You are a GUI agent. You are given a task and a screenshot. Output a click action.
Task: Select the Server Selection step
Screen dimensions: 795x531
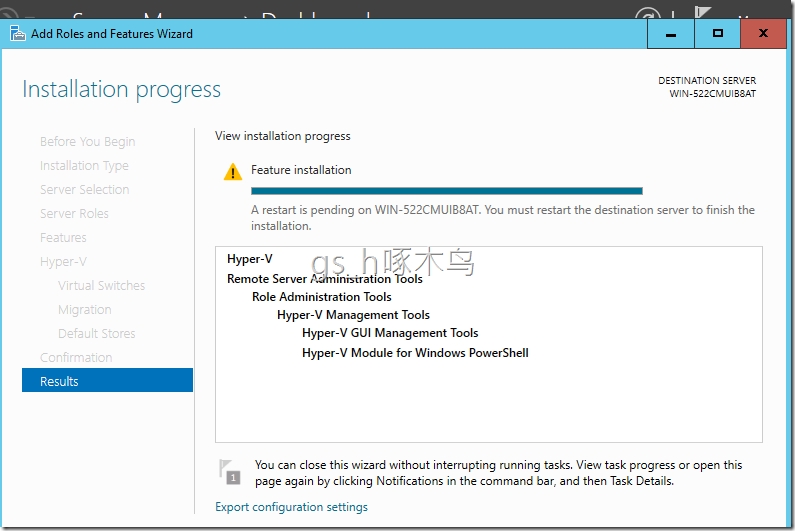click(85, 189)
